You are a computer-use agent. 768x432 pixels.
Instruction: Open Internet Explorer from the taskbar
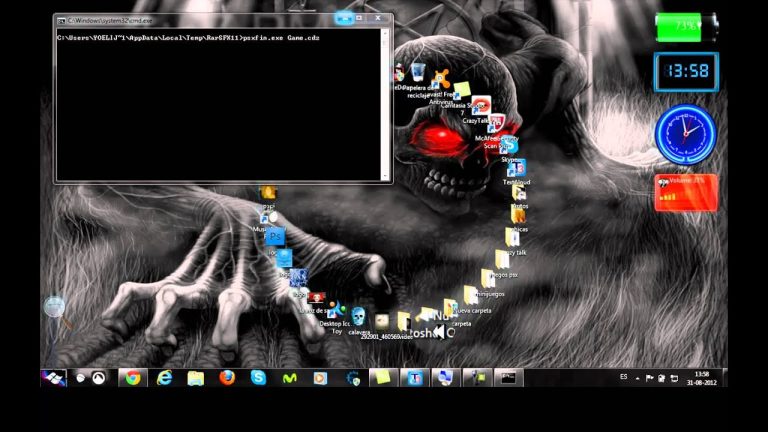point(164,378)
